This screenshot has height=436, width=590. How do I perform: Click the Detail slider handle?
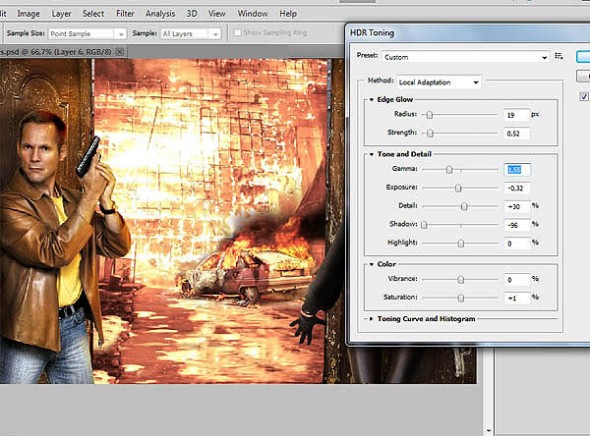[x=464, y=206]
